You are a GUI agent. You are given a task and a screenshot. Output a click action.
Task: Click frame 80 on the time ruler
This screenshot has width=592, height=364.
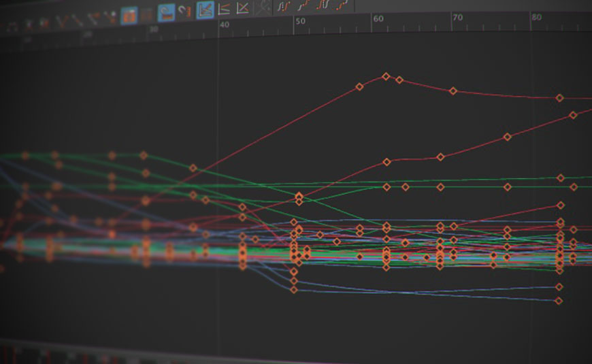(536, 17)
